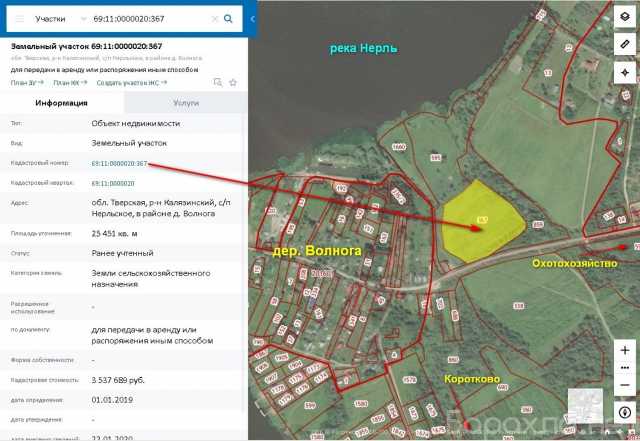Open the three-dots map options button
This screenshot has height=441, width=640.
point(625,368)
